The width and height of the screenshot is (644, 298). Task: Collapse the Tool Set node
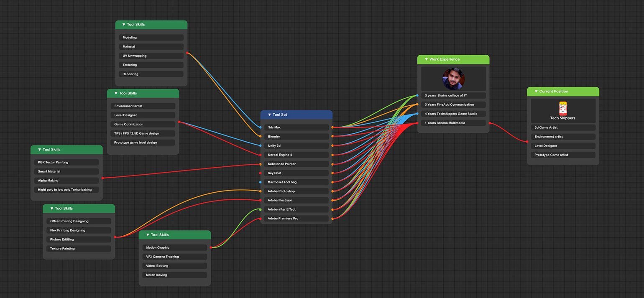click(269, 115)
